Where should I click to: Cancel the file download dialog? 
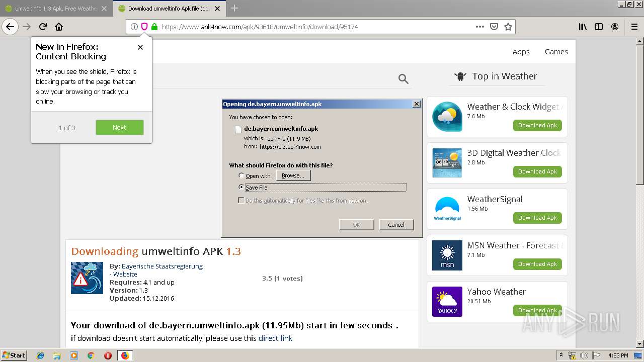point(396,225)
